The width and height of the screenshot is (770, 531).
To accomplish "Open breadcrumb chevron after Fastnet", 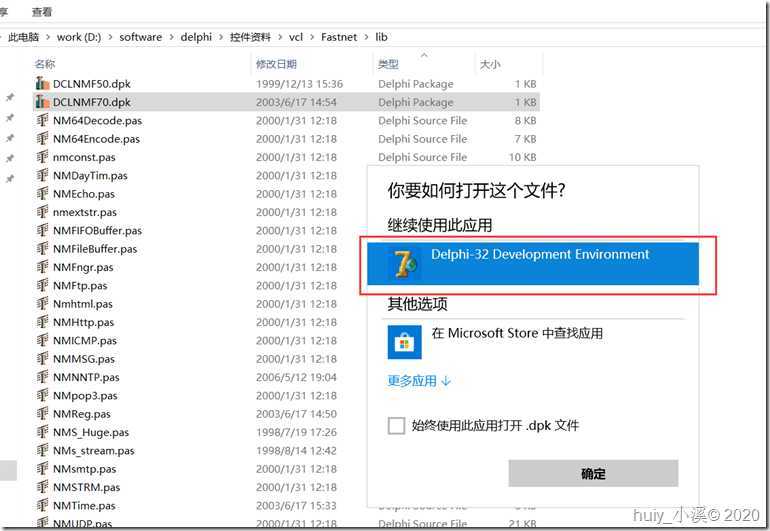I will pos(366,37).
